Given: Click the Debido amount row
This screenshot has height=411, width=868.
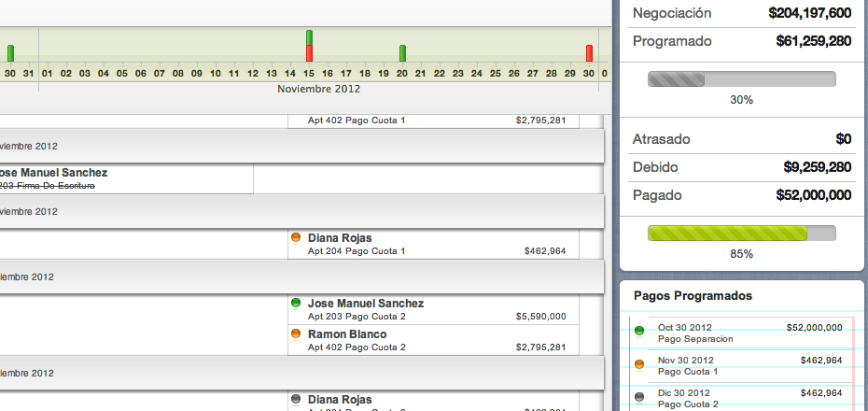Looking at the screenshot, I should point(741,167).
